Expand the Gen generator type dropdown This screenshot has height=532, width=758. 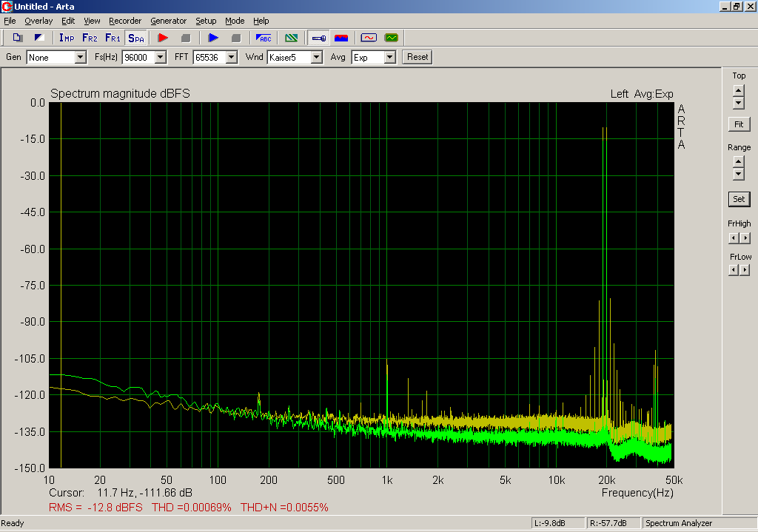[x=80, y=58]
